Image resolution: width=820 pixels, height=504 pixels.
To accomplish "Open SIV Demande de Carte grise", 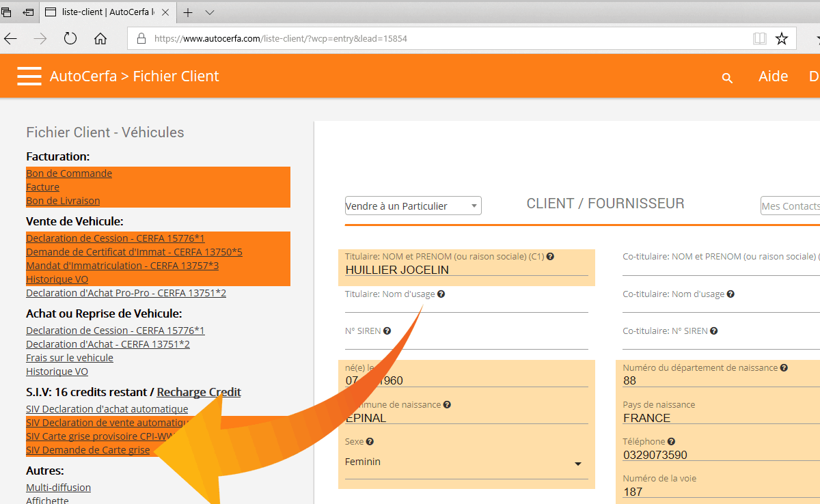I will 87,450.
